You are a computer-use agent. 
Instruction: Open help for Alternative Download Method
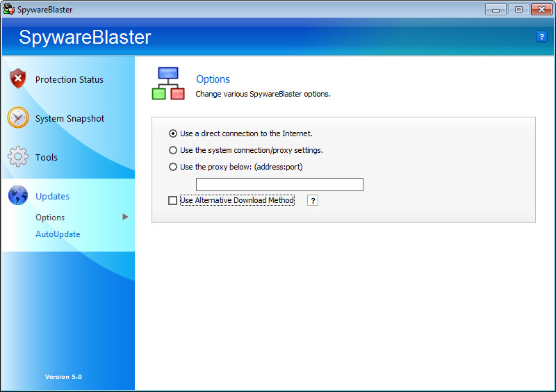312,200
